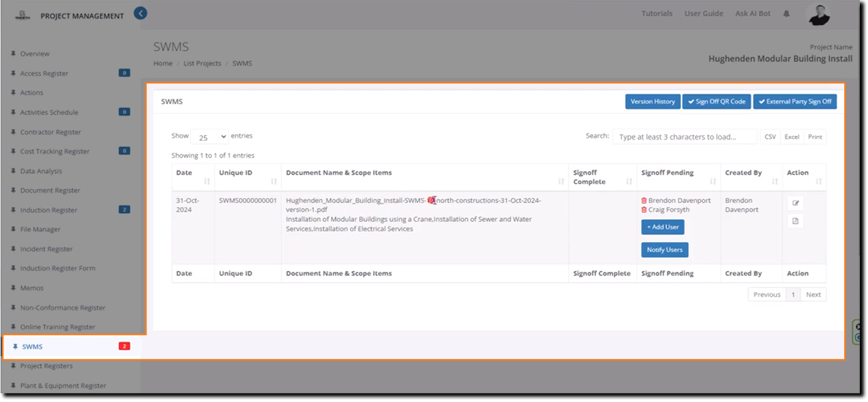
Task: Click Hughenden Modular Building Install project name
Action: pos(780,59)
